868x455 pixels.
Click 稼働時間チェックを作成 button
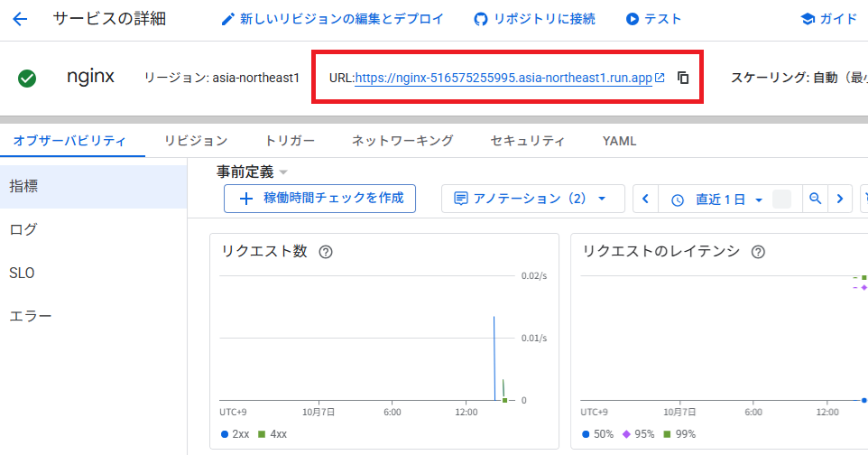pyautogui.click(x=319, y=199)
